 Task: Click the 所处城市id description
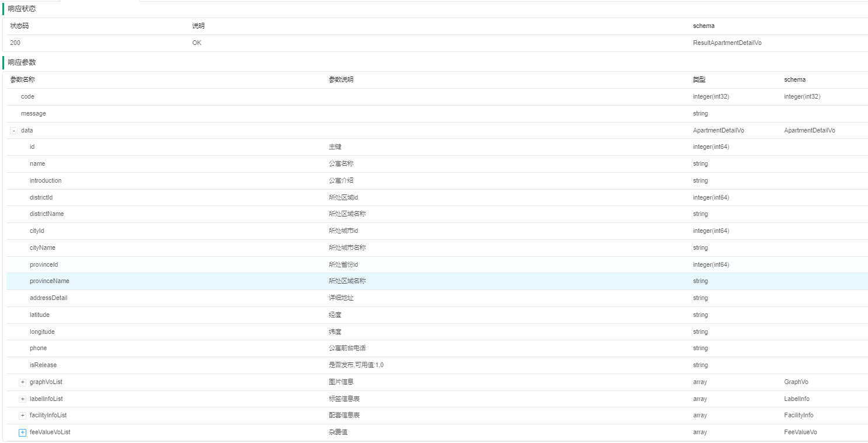343,231
